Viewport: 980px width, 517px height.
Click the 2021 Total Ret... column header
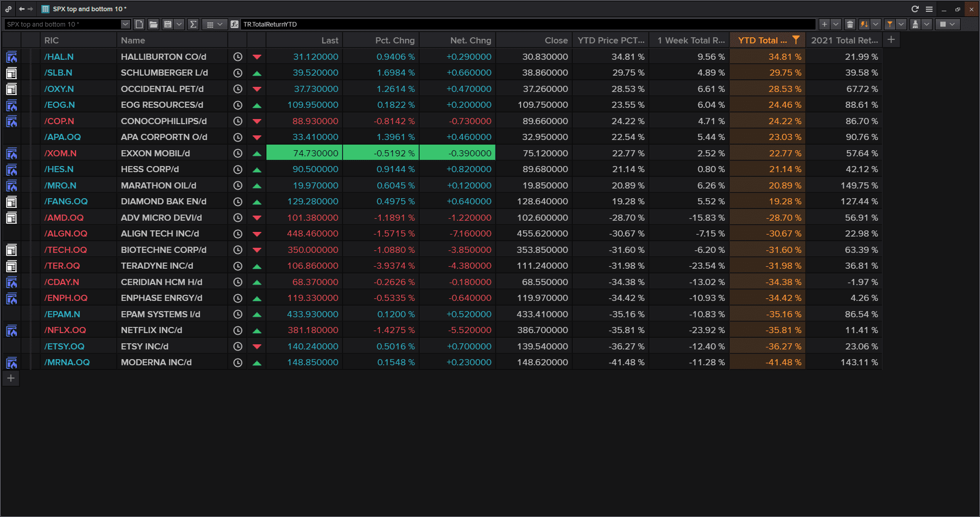coord(844,40)
